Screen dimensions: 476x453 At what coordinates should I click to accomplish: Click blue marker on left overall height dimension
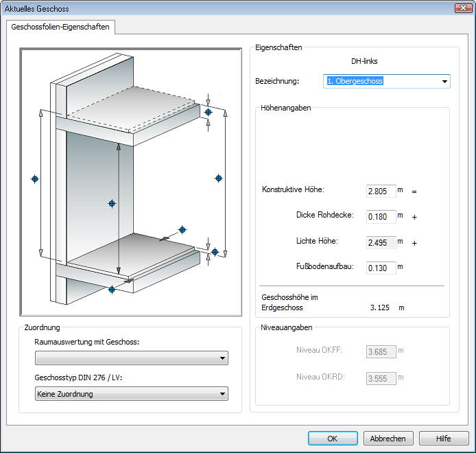pyautogui.click(x=35, y=179)
